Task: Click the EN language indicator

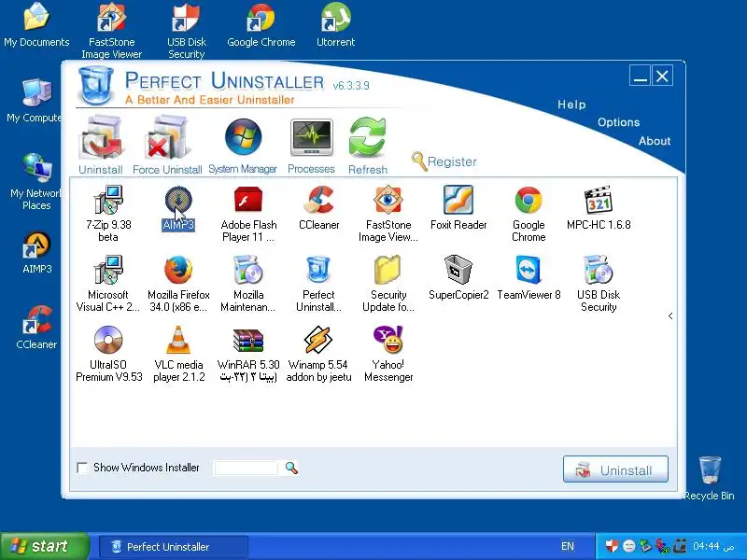Action: click(568, 546)
